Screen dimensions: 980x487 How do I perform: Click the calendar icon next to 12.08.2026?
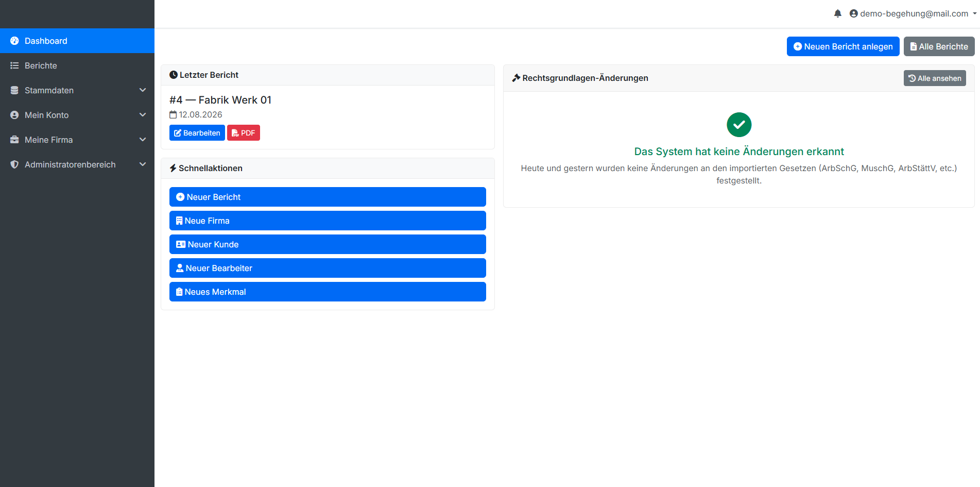pyautogui.click(x=173, y=114)
